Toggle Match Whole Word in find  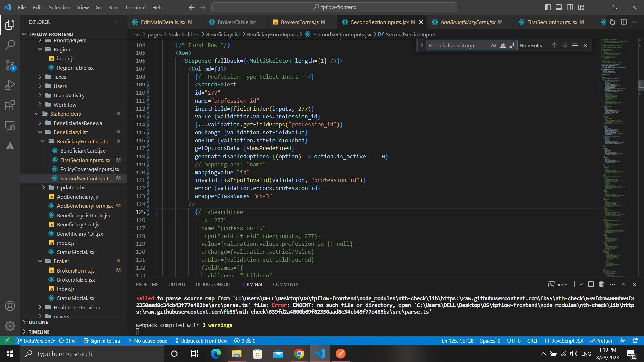coord(503,45)
